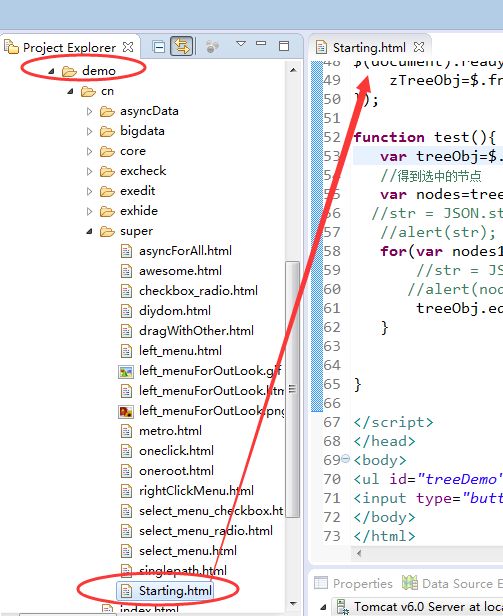Maximize the Project Explorer panel
This screenshot has width=503, height=616.
tap(284, 46)
